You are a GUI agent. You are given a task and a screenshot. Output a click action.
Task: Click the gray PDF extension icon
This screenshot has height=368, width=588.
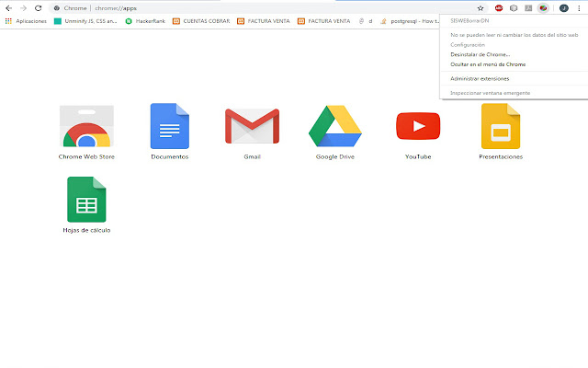point(528,8)
